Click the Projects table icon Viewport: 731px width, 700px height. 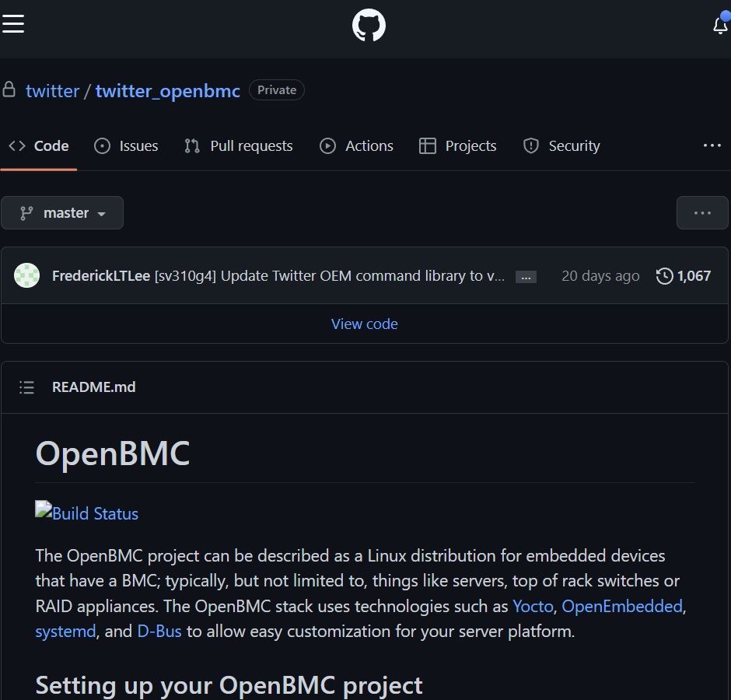[427, 146]
